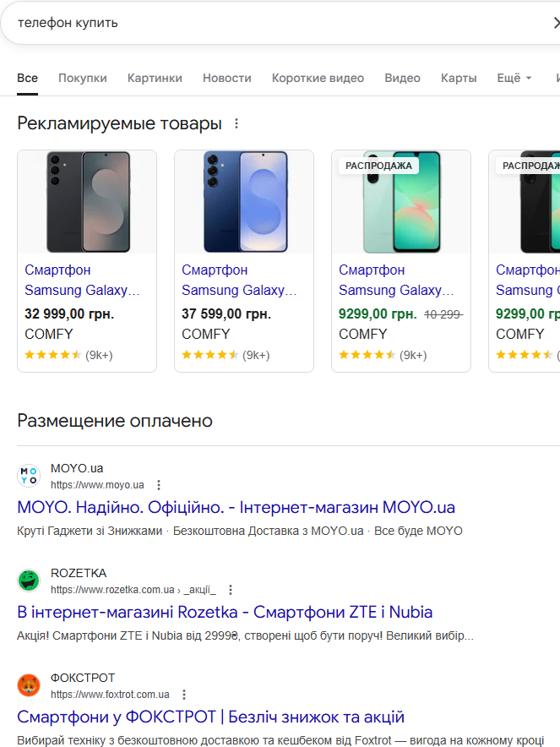Switch to the Картинки tab
This screenshot has height=747, width=560.
(155, 78)
